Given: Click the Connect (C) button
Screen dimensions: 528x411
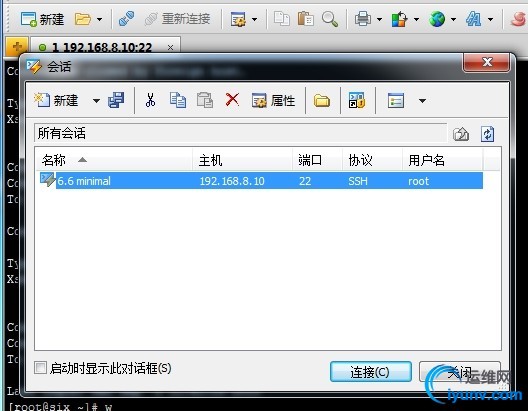Looking at the screenshot, I should pos(371,372).
